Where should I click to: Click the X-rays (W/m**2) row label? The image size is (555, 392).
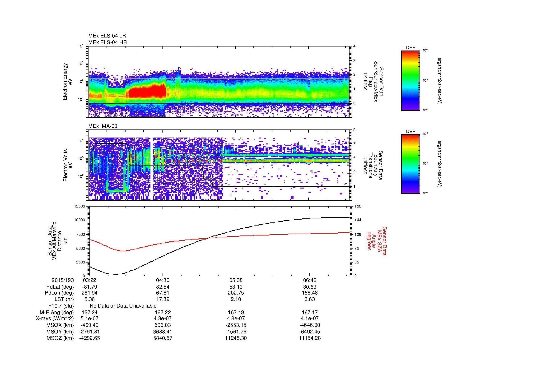pyautogui.click(x=55, y=318)
